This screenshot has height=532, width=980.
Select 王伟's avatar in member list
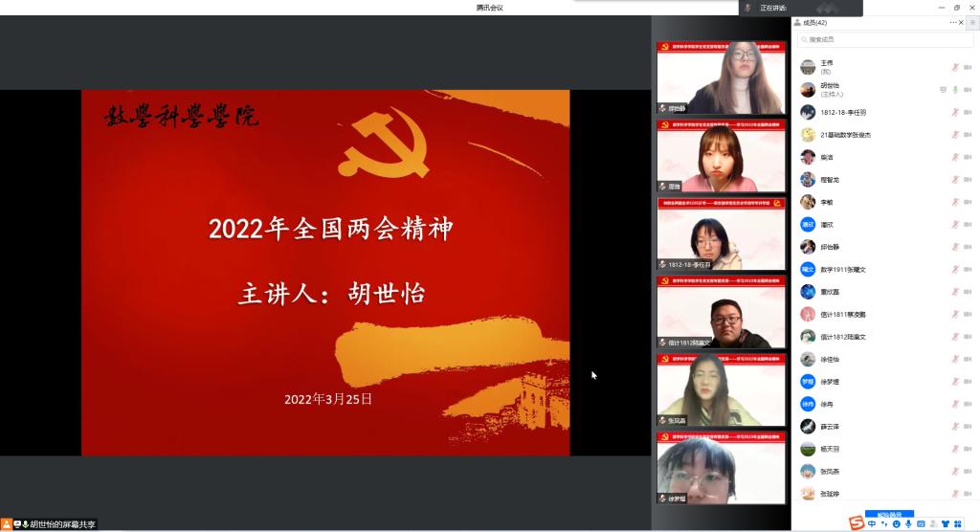coord(808,67)
